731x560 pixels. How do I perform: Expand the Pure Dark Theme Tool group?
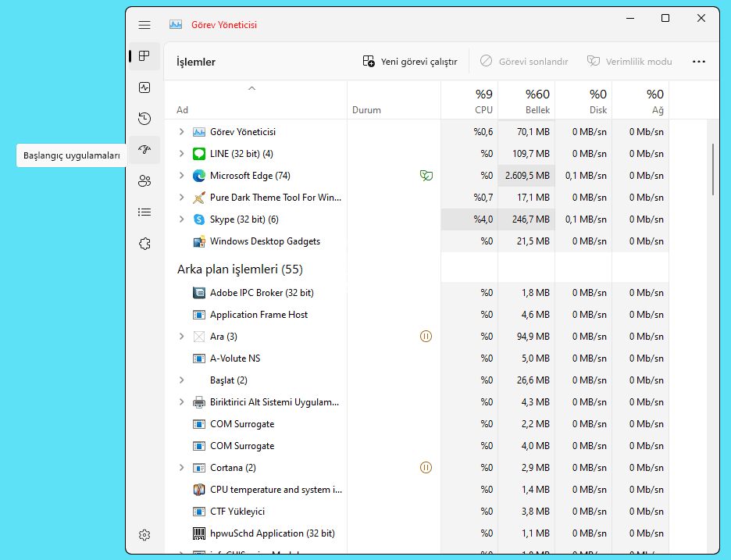181,198
